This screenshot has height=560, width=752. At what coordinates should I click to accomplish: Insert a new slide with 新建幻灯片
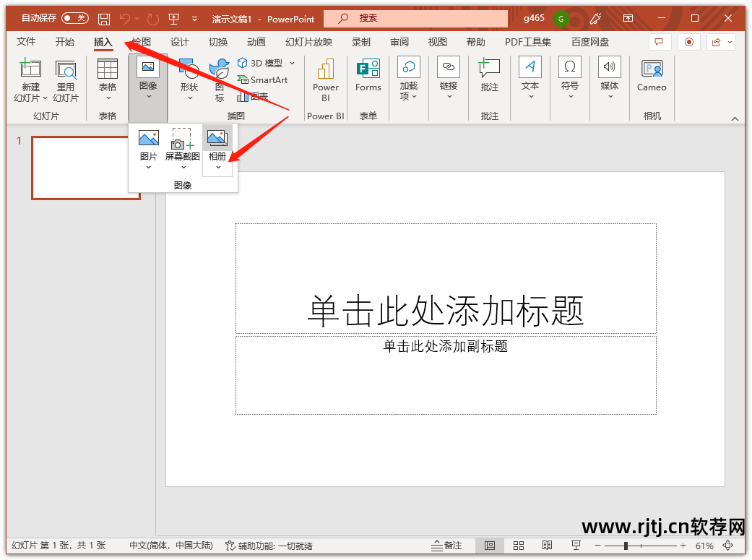point(30,79)
